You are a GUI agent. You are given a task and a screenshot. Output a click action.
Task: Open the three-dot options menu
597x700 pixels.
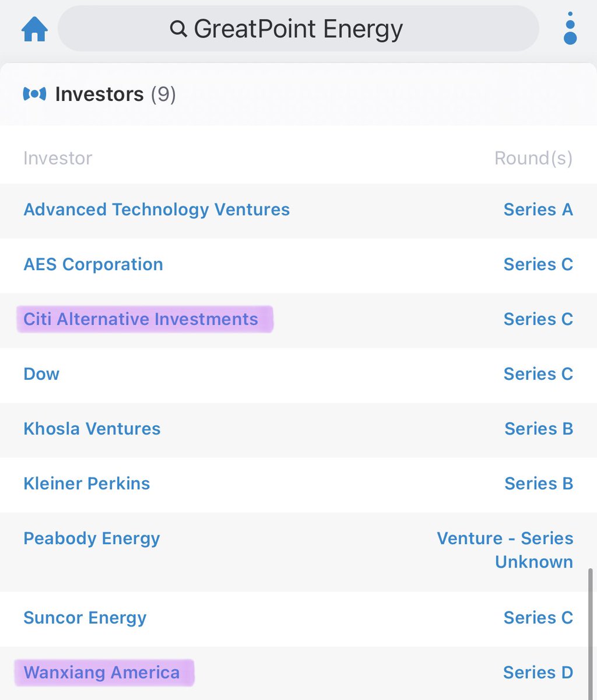(x=570, y=29)
